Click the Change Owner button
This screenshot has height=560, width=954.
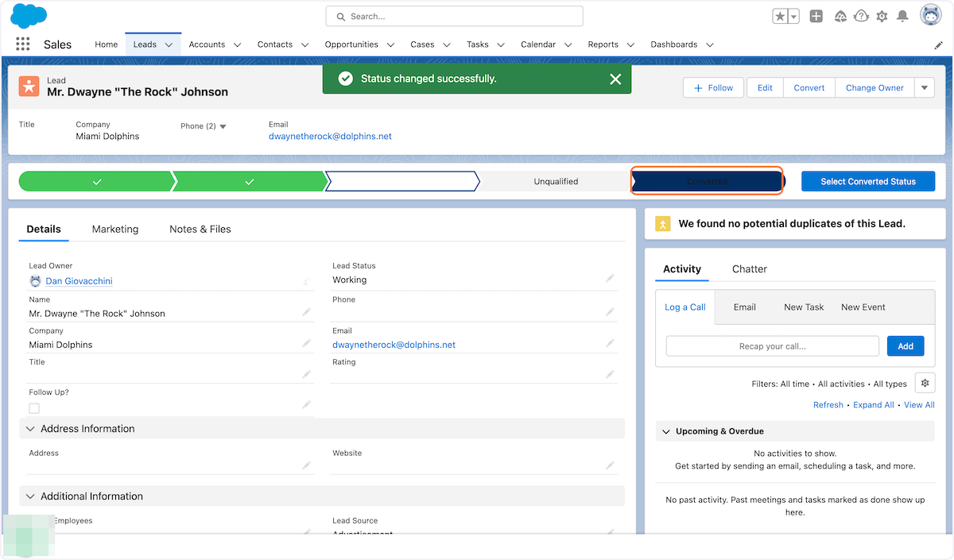click(x=874, y=88)
